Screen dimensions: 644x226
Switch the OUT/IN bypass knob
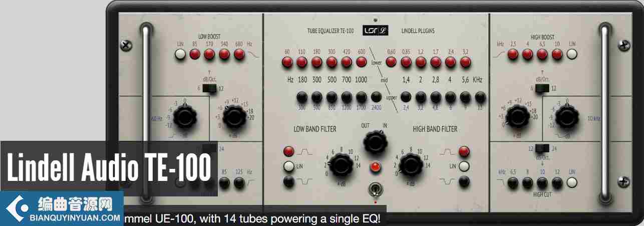[376, 142]
